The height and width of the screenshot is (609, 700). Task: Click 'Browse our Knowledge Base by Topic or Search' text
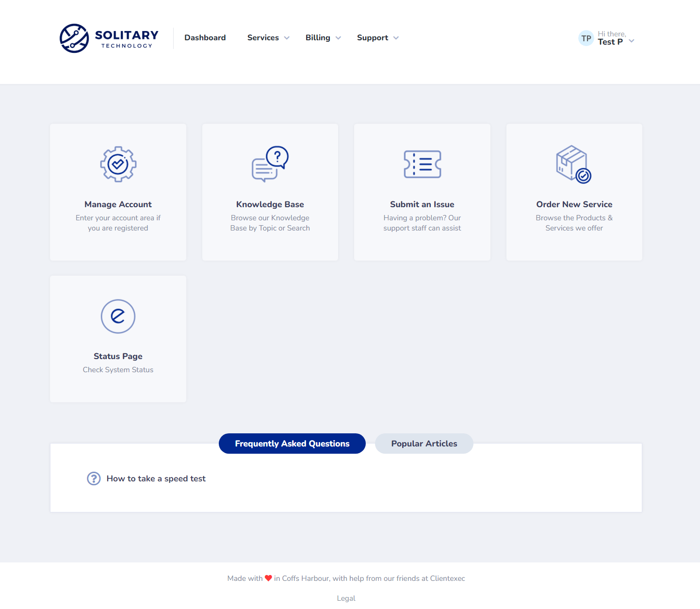pos(270,223)
